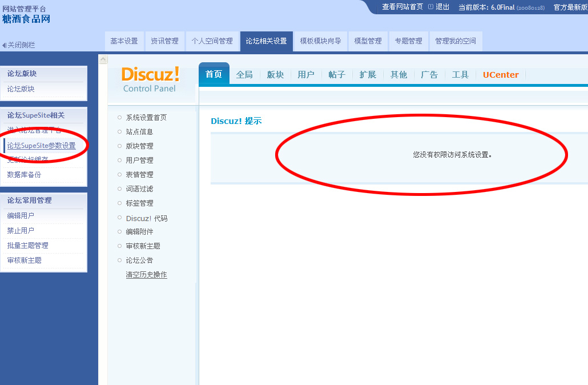Go to the 模型管理 tab

tap(368, 41)
